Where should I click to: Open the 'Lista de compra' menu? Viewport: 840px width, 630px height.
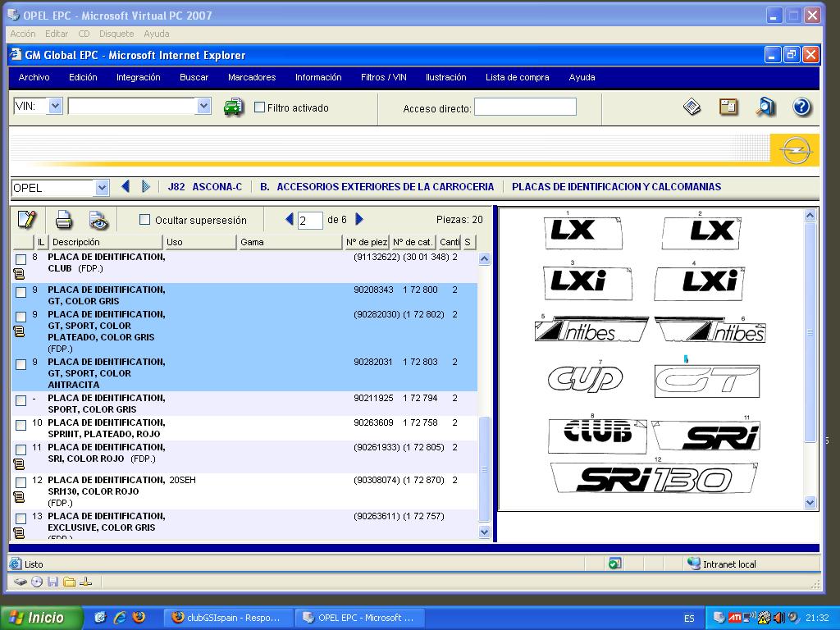pyautogui.click(x=517, y=77)
